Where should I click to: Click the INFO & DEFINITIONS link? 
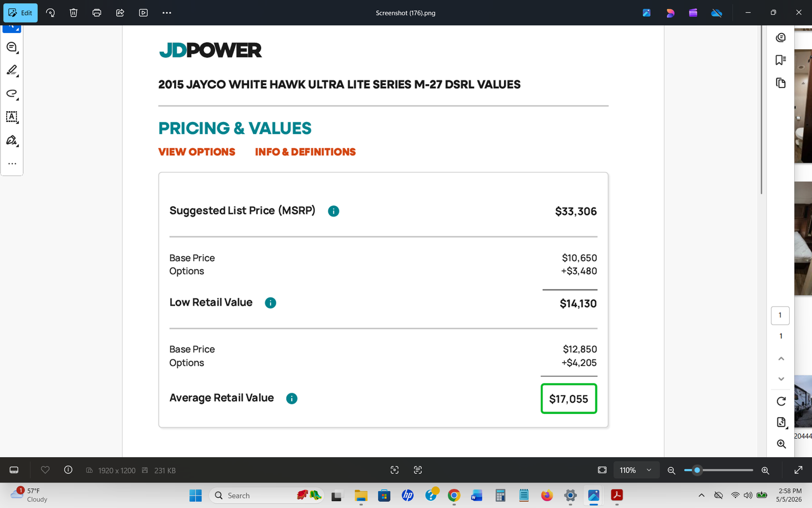point(305,152)
